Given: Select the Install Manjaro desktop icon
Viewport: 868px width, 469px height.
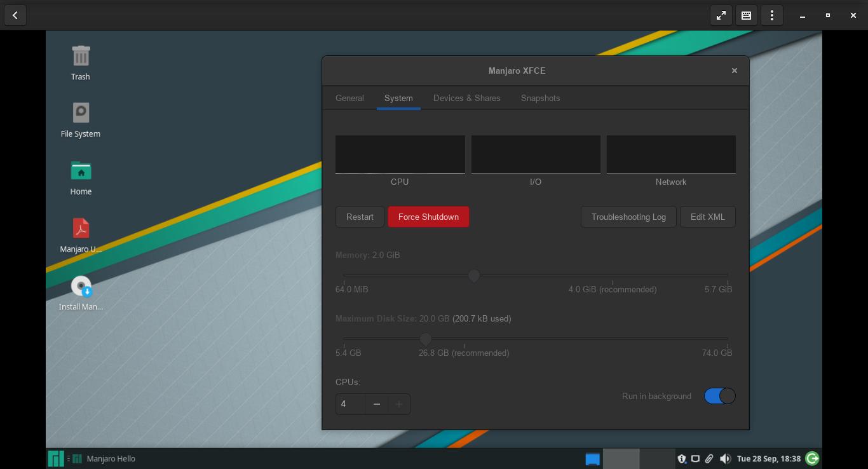Looking at the screenshot, I should [81, 293].
